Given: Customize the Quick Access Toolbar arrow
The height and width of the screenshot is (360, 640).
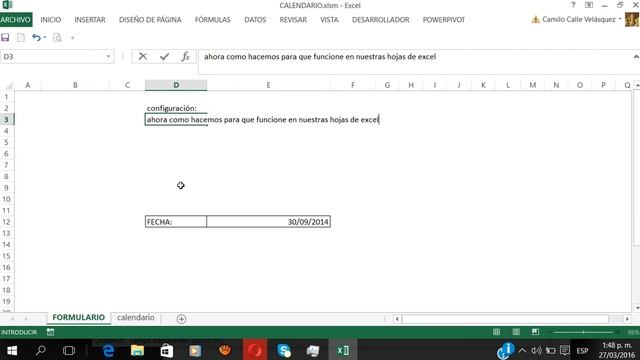Looking at the screenshot, I should pos(73,38).
